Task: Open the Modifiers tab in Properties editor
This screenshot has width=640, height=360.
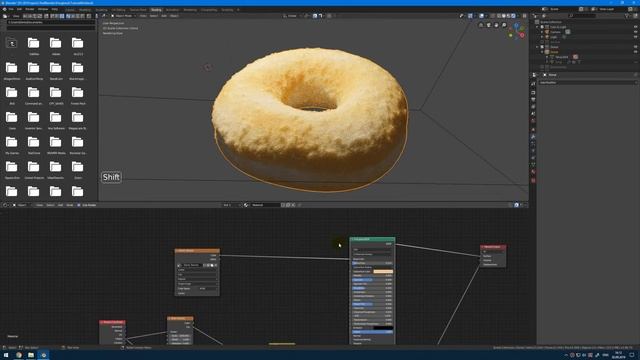Action: pyautogui.click(x=533, y=137)
